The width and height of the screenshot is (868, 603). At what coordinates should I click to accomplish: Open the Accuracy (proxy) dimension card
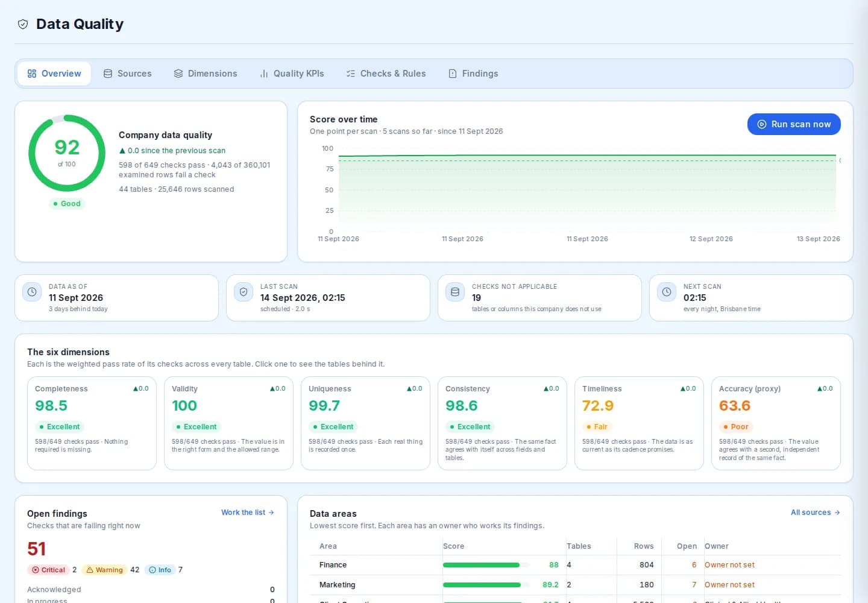776,423
